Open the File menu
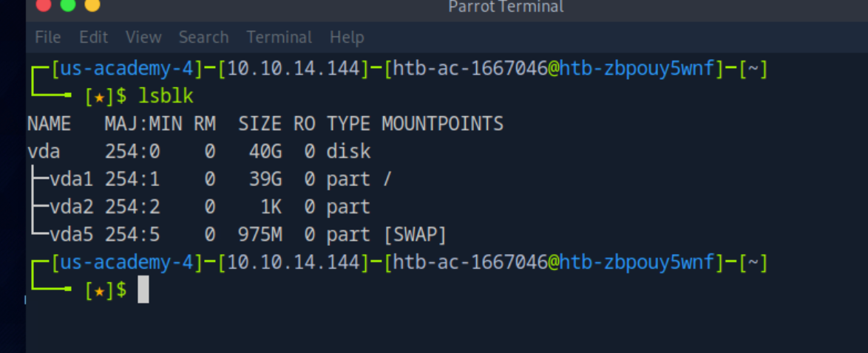Viewport: 868px width, 353px height. pos(48,37)
